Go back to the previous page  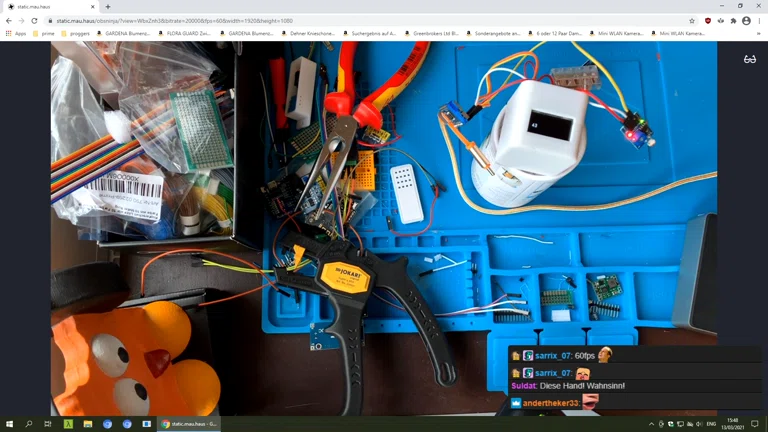(x=9, y=20)
